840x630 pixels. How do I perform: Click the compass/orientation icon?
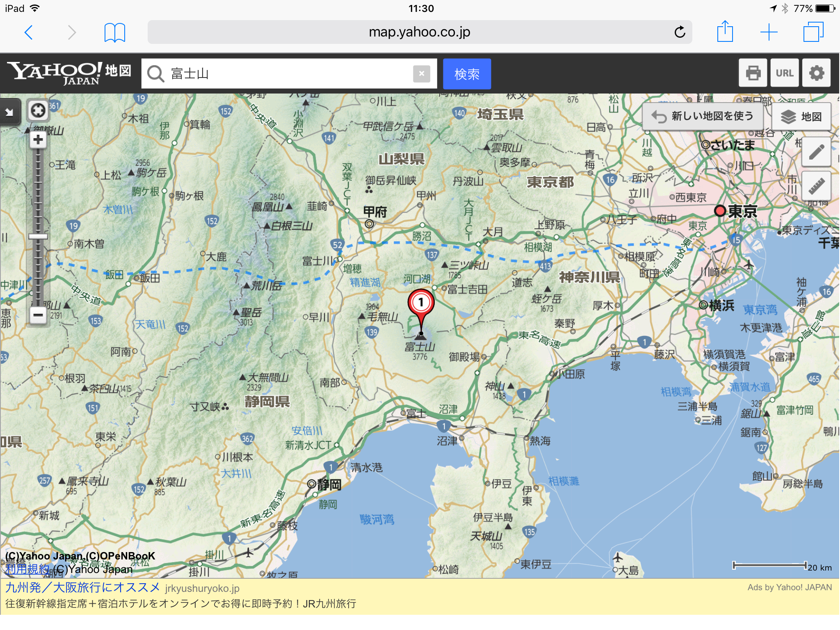click(38, 111)
